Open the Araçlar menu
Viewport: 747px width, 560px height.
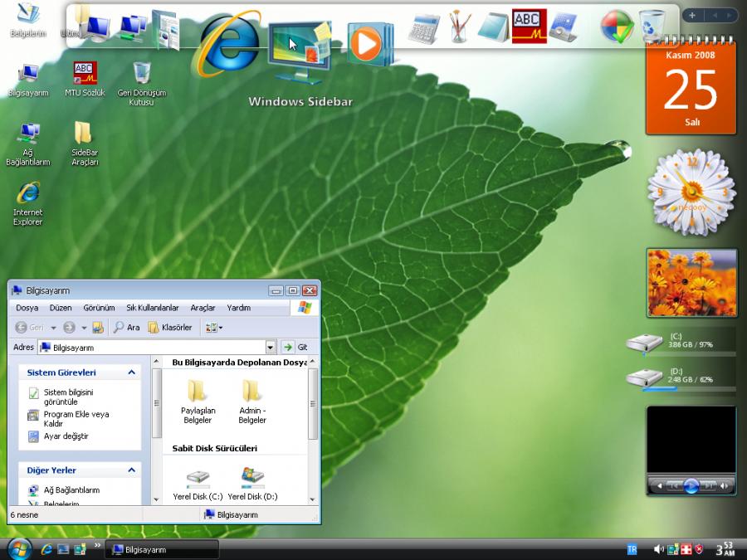pyautogui.click(x=203, y=308)
